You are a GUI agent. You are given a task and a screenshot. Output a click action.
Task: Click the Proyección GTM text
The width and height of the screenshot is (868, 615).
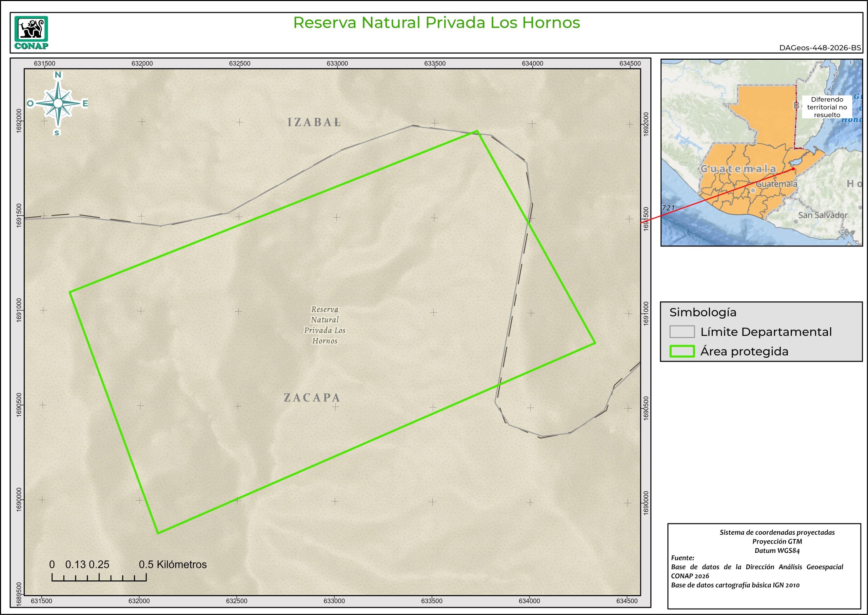click(777, 541)
